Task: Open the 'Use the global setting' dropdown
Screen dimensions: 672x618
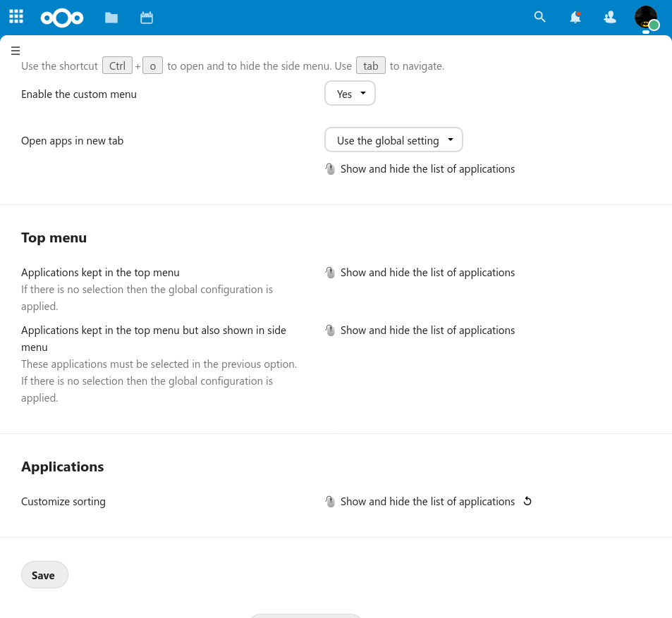Action: pyautogui.click(x=393, y=140)
